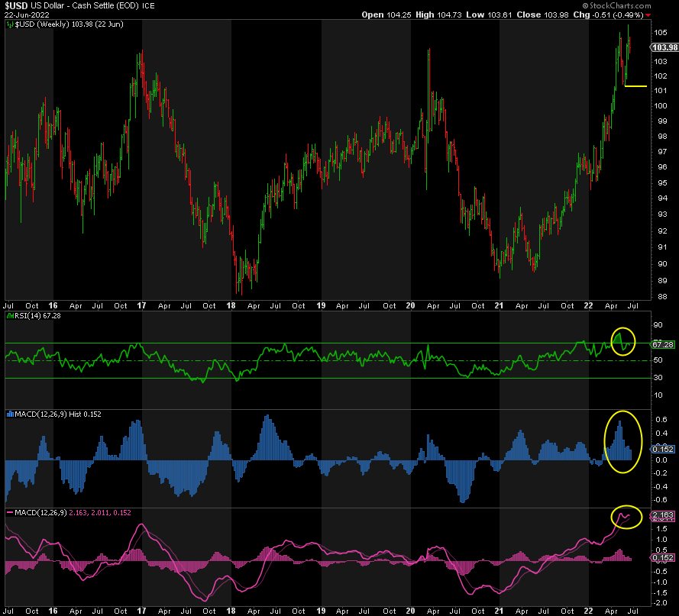Click the 103.98 current price label on axis
Viewport: 679px width, 616px height.
tap(664, 47)
